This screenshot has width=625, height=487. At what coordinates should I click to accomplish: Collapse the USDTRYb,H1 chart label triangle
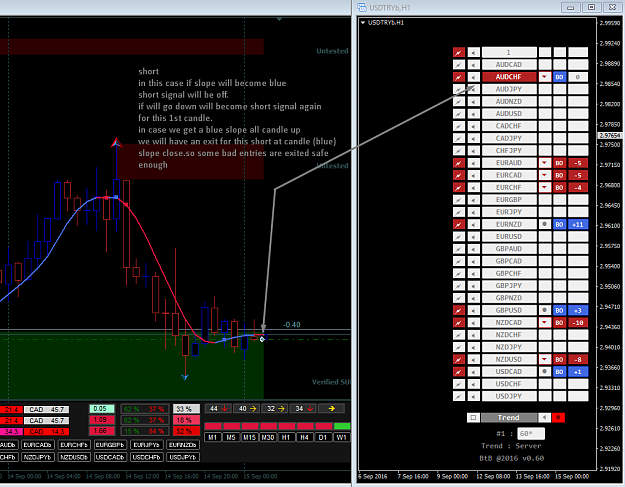pos(363,23)
